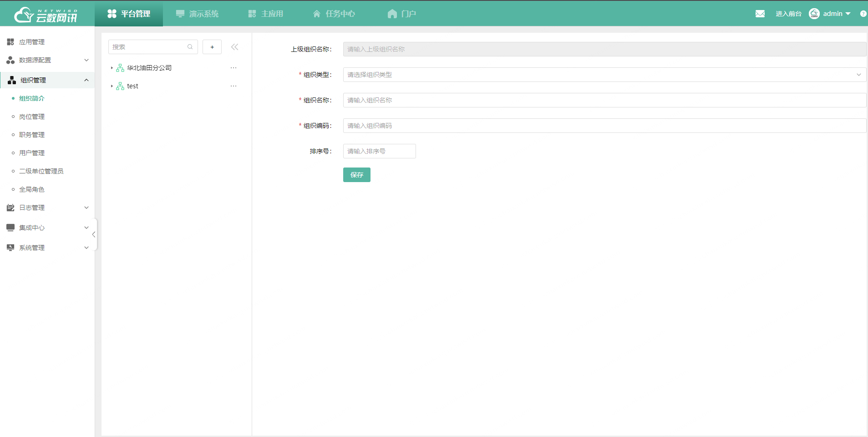
Task: Click the 保存 save button
Action: [x=356, y=174]
